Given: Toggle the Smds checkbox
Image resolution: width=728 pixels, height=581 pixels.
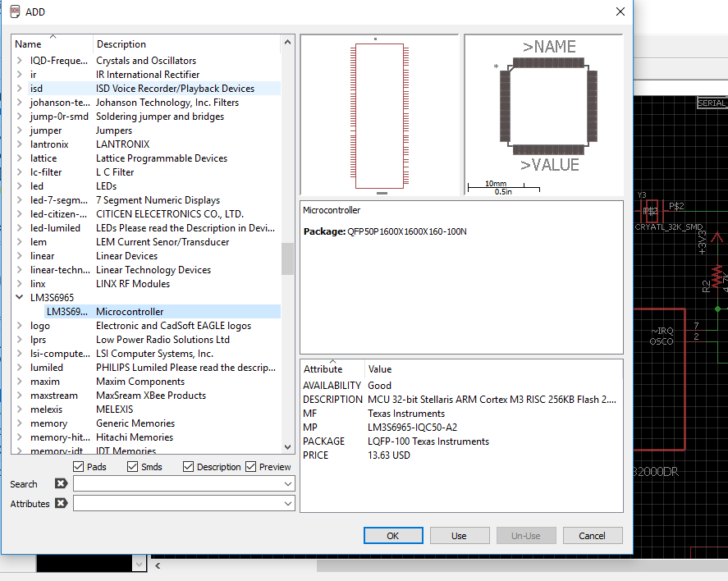Looking at the screenshot, I should 132,466.
